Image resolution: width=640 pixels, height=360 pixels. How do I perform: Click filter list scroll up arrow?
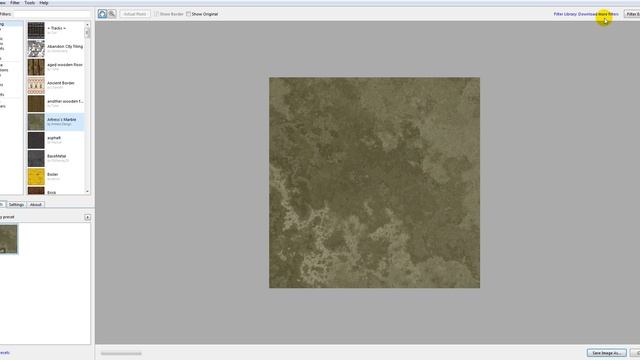[87, 25]
